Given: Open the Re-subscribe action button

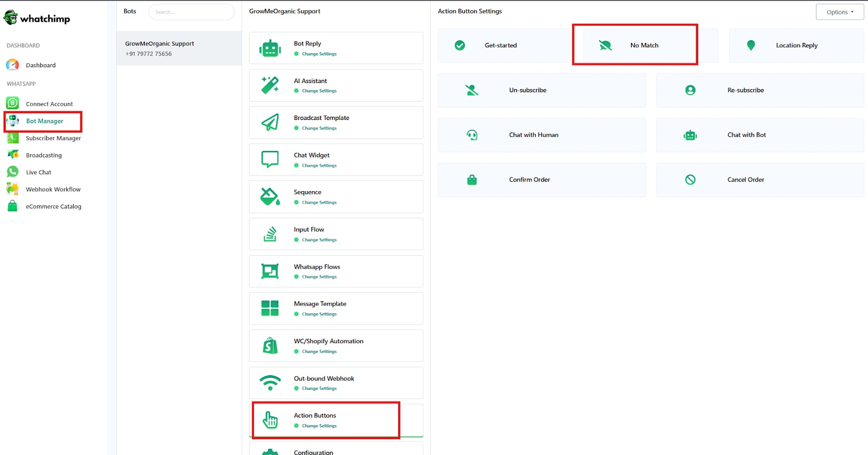Looking at the screenshot, I should pyautogui.click(x=760, y=90).
